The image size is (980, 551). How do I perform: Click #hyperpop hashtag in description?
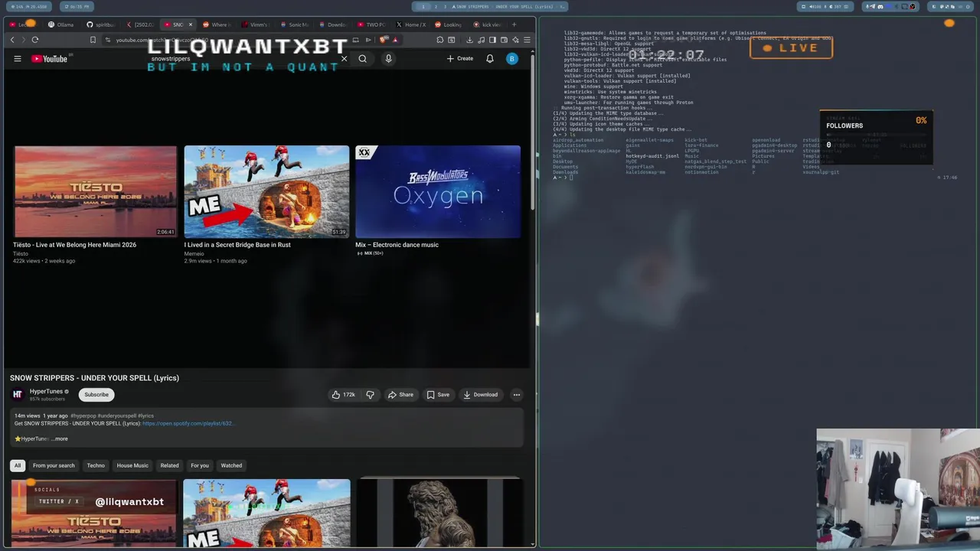(x=83, y=416)
